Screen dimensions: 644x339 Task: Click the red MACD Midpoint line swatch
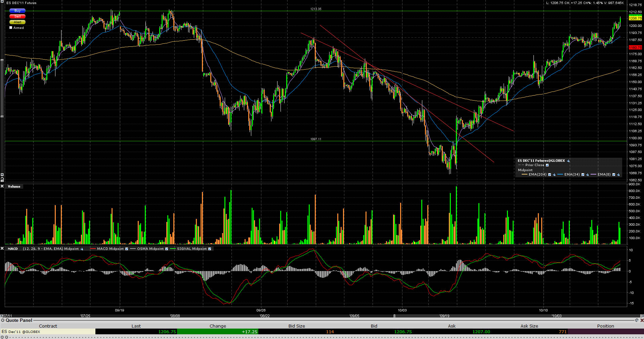pos(93,249)
